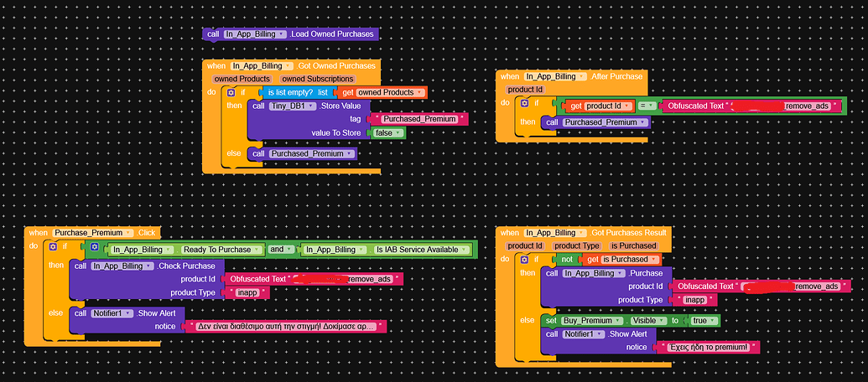Image resolution: width=868 pixels, height=382 pixels.
Task: Select the '.Store Value' call block label
Action: pos(340,106)
